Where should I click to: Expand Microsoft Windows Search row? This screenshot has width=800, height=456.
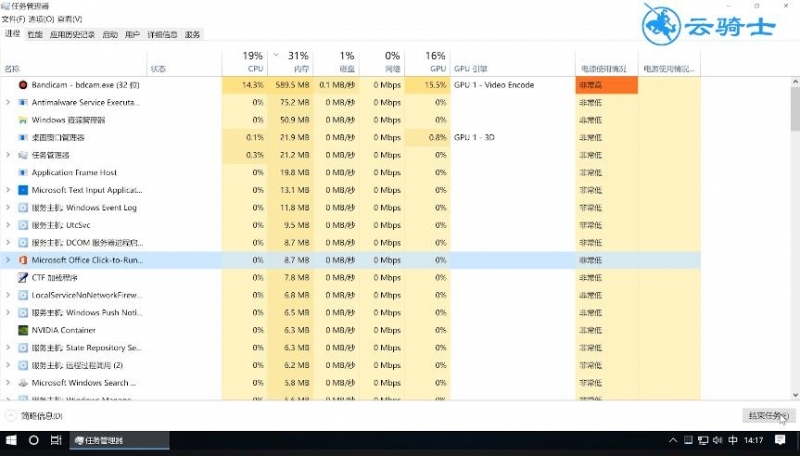(x=8, y=383)
